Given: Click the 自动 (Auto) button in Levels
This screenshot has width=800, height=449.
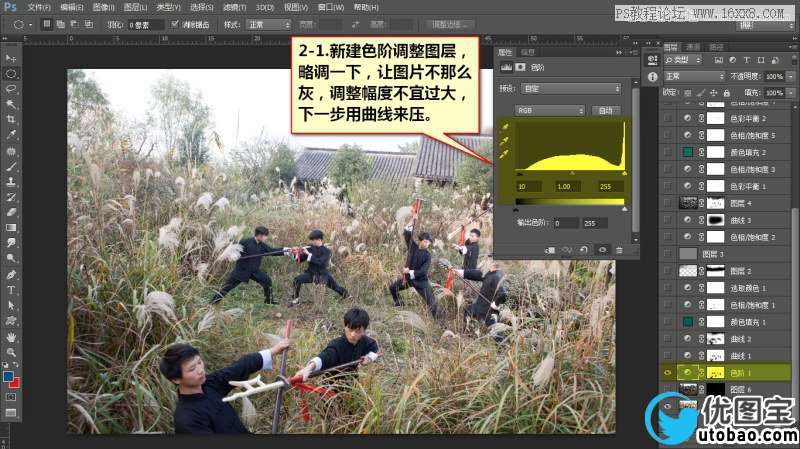Looking at the screenshot, I should [x=606, y=110].
